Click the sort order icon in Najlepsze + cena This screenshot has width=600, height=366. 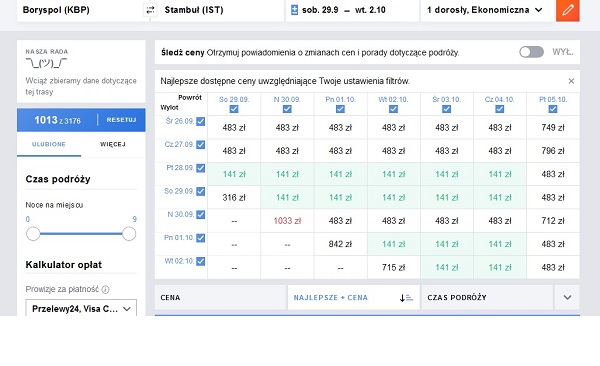click(x=406, y=297)
